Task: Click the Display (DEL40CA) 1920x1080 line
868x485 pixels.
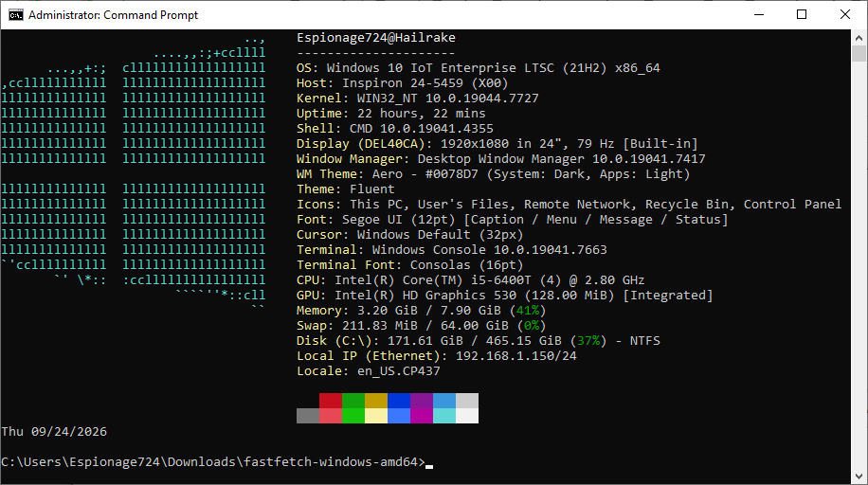Action: click(x=497, y=144)
